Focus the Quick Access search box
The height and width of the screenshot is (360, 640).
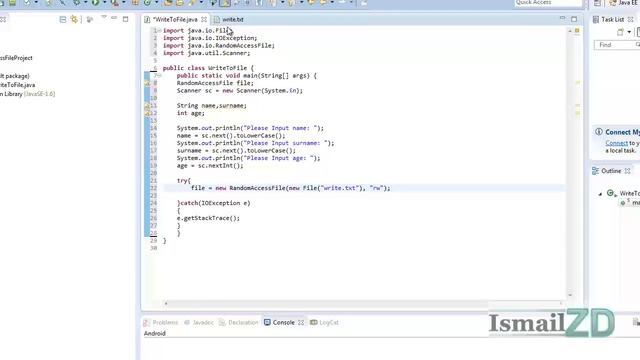[x=548, y=3]
